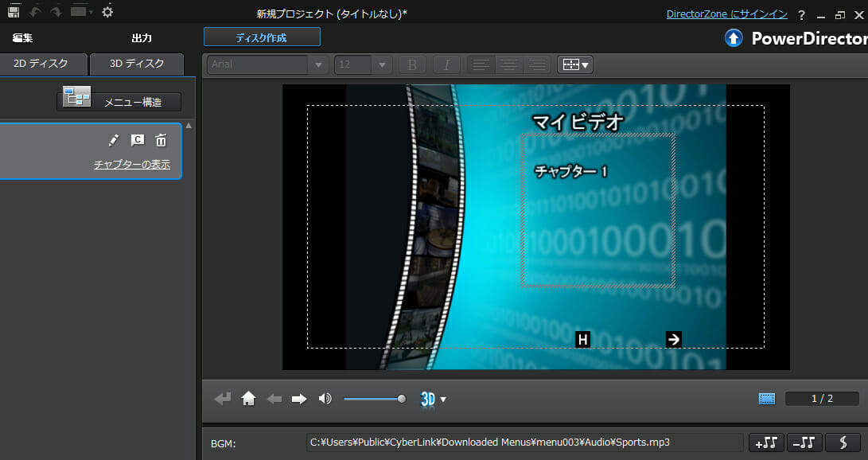Click the add background music icon

point(766,442)
